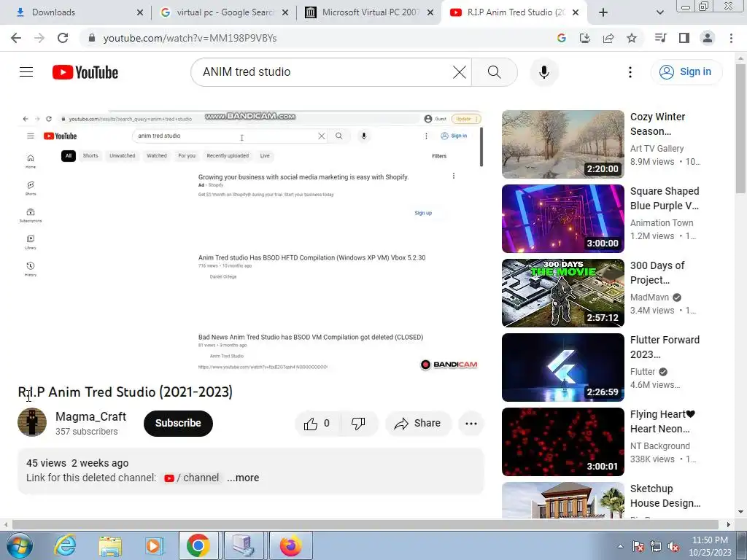The image size is (747, 560).
Task: Expand description with ...more
Action: tap(243, 478)
